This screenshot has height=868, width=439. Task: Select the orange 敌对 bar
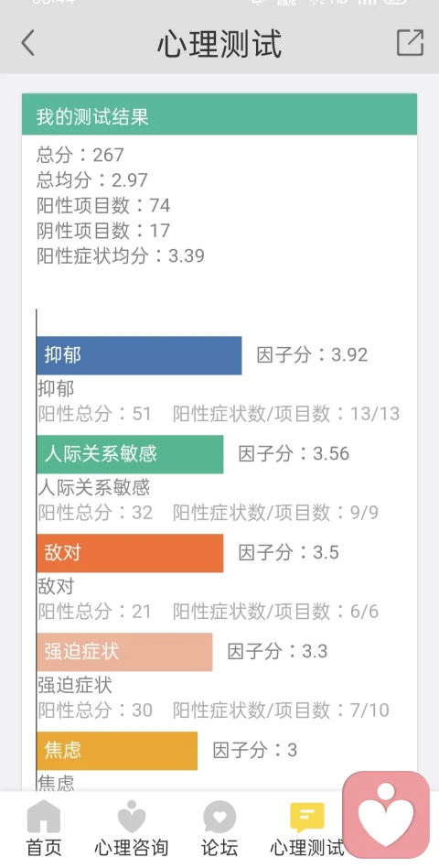coord(130,553)
